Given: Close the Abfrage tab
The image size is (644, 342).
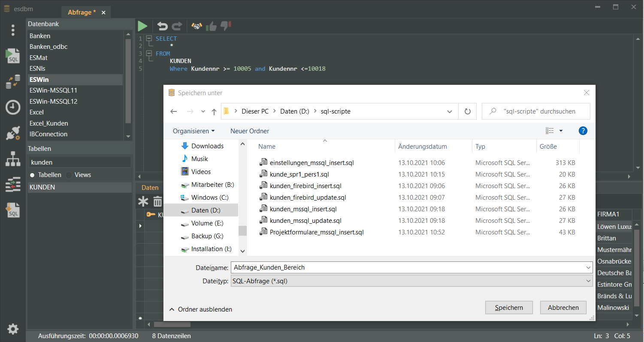Looking at the screenshot, I should pyautogui.click(x=103, y=13).
